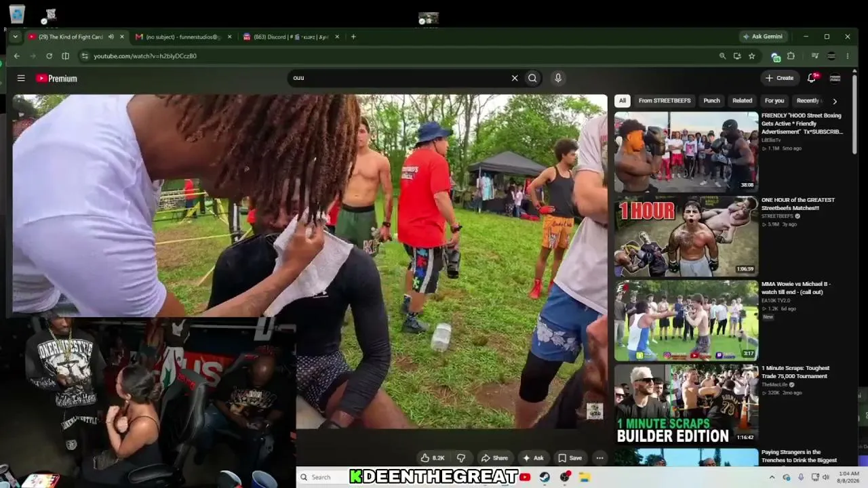Click the YouTube search input field

coord(400,78)
